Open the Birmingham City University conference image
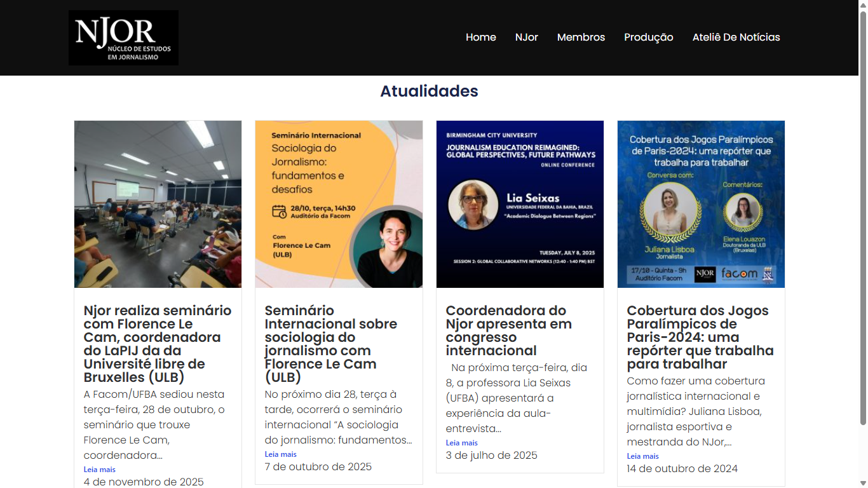 click(520, 204)
